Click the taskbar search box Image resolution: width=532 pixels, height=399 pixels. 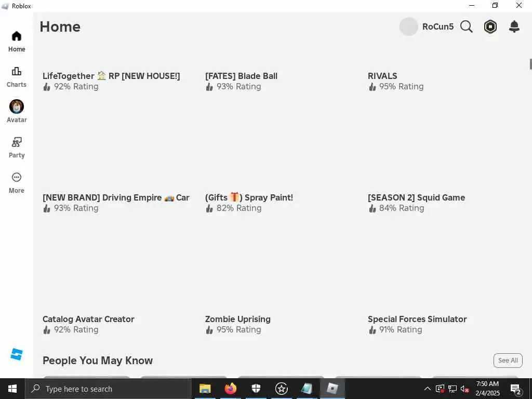pyautogui.click(x=108, y=389)
